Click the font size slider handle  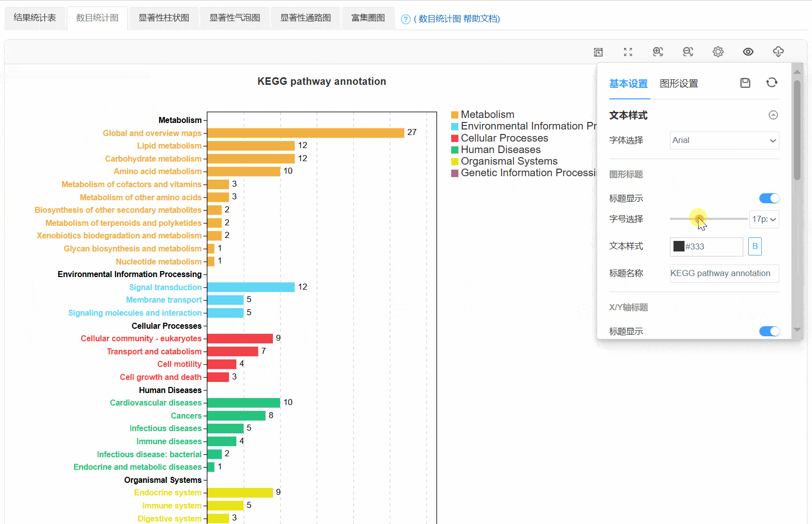(x=699, y=219)
